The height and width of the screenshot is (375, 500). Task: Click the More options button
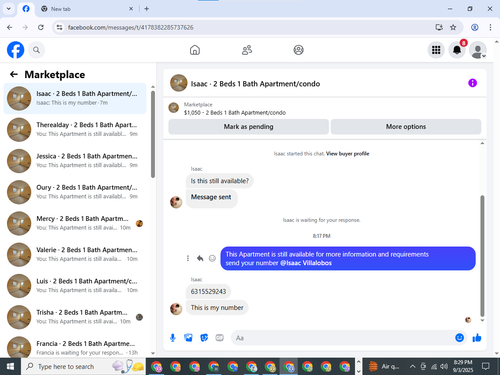pos(406,127)
